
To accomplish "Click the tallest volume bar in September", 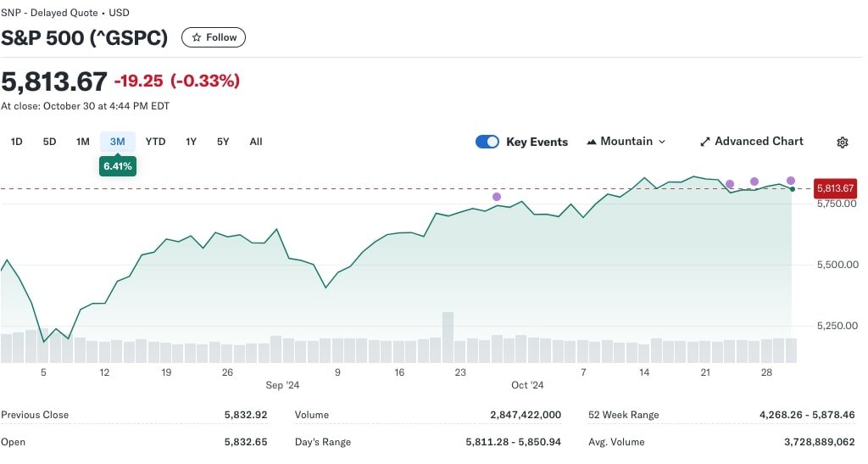I will point(448,337).
